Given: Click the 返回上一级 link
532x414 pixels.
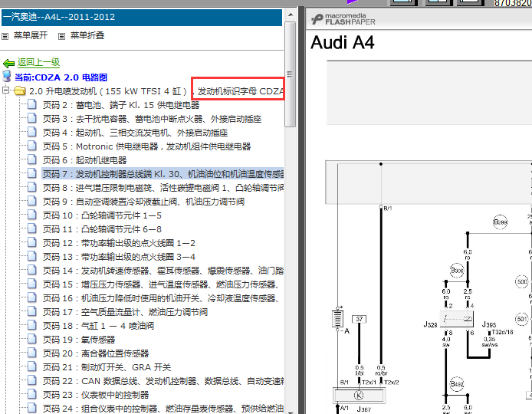Looking at the screenshot, I should click(38, 62).
